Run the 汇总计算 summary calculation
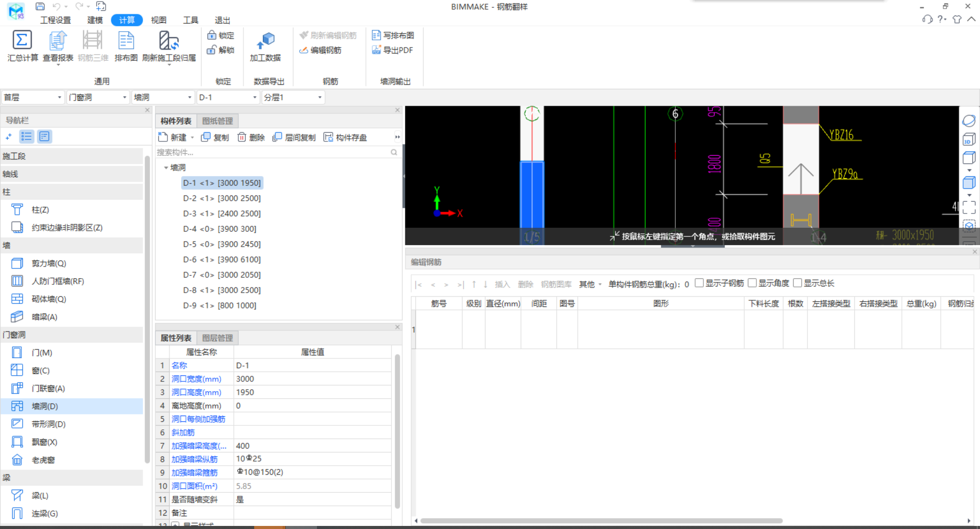980x529 pixels. coord(22,46)
